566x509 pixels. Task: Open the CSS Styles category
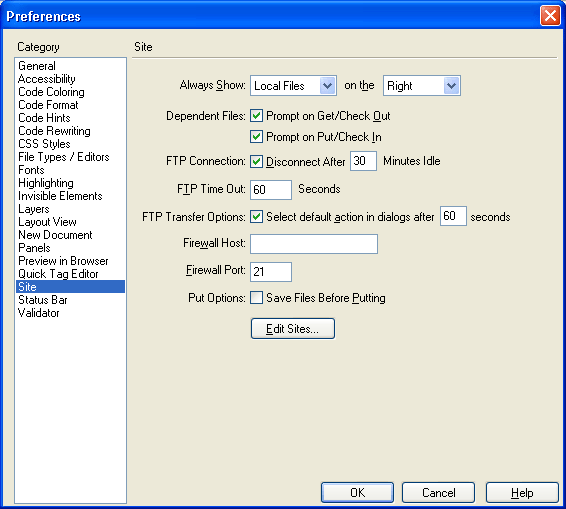[44, 144]
